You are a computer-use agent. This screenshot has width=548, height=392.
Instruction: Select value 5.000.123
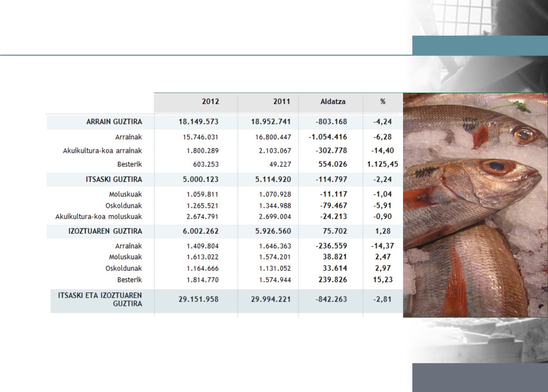[201, 179]
